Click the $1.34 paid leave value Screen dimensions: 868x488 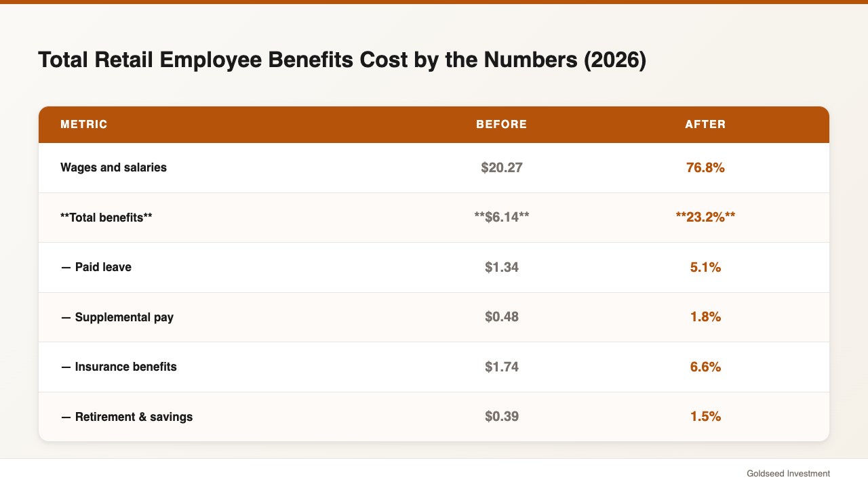502,267
